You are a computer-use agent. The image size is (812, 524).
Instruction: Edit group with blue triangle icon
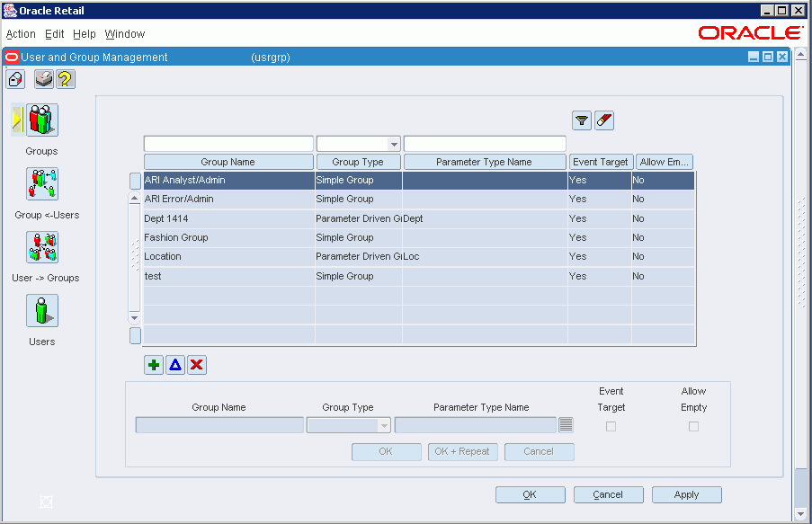pyautogui.click(x=175, y=365)
